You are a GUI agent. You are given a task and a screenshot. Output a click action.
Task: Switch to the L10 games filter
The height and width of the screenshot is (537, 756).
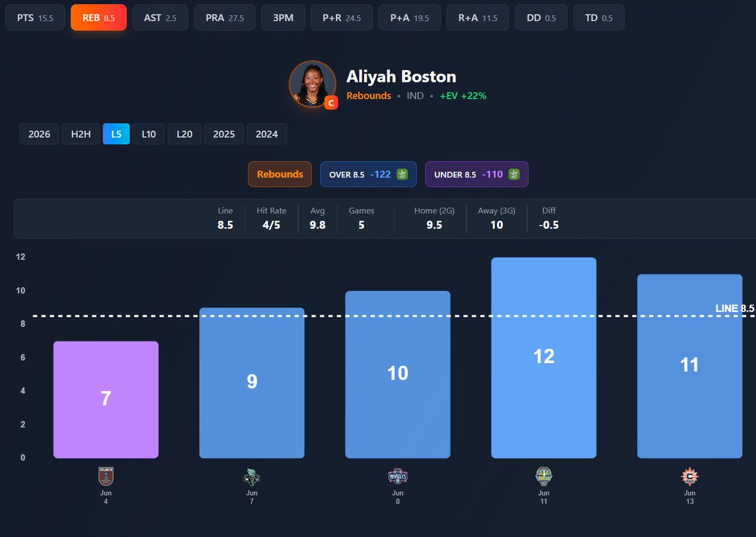(149, 134)
